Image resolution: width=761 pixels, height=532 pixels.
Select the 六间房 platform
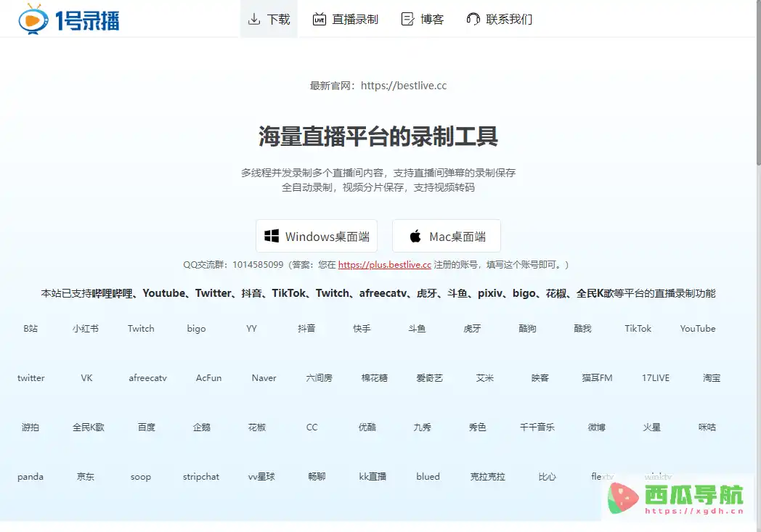pyautogui.click(x=320, y=378)
